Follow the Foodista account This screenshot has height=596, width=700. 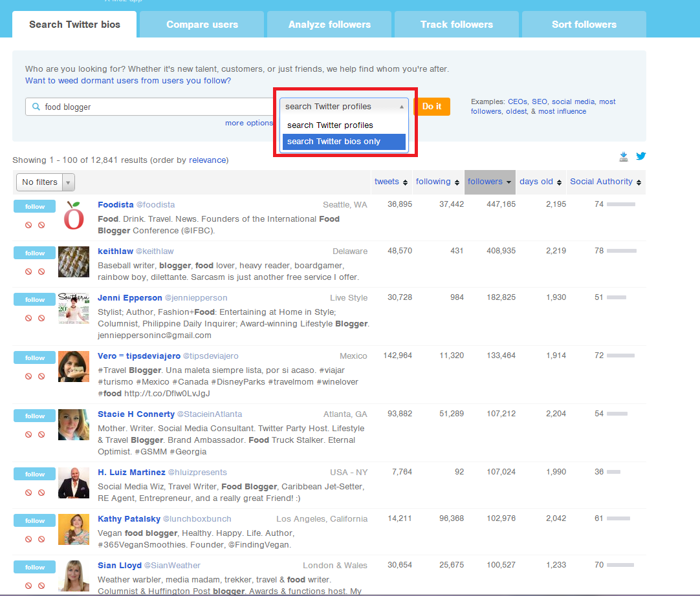click(35, 207)
